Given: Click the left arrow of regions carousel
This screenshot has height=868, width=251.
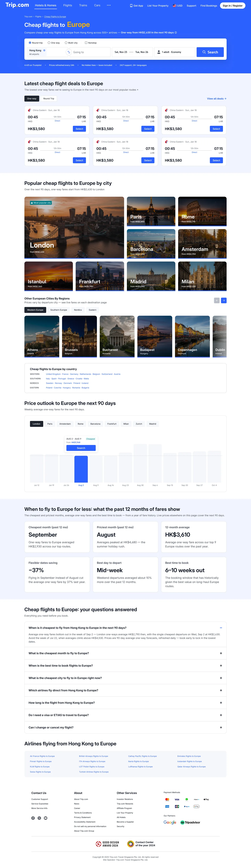Looking at the screenshot, I should pos(217,300).
